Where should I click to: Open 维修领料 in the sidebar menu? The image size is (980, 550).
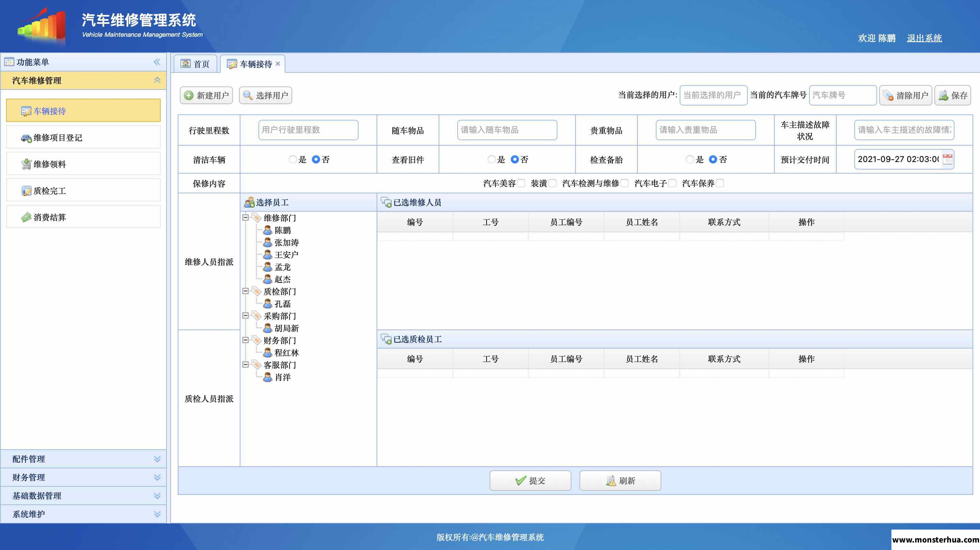pos(83,164)
